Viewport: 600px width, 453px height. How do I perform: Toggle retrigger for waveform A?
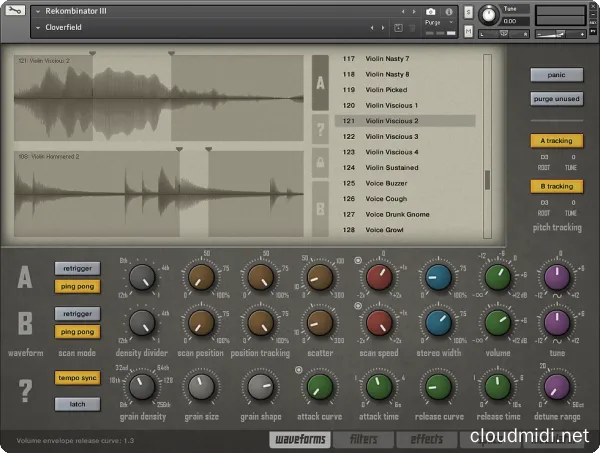click(78, 269)
